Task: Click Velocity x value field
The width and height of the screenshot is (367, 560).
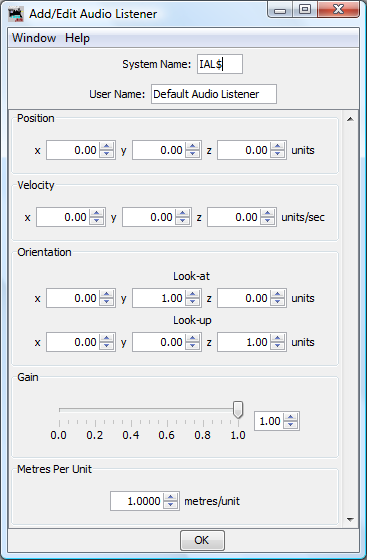Action: (63, 217)
